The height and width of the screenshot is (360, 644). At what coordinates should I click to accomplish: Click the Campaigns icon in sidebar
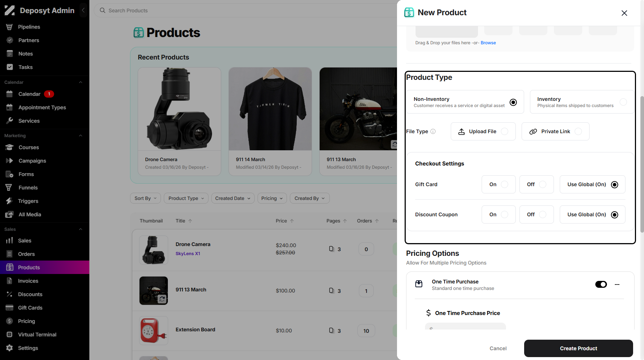click(x=10, y=161)
